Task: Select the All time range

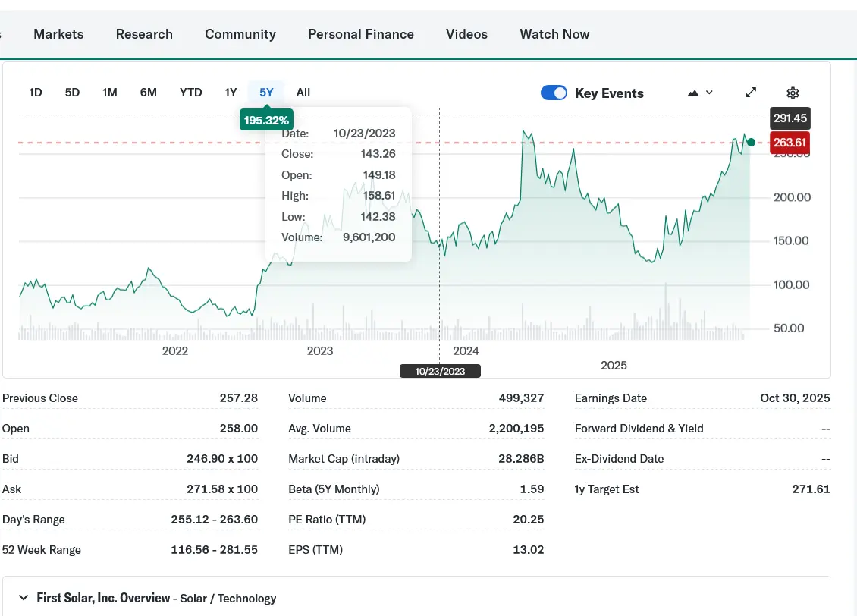Action: click(x=303, y=93)
